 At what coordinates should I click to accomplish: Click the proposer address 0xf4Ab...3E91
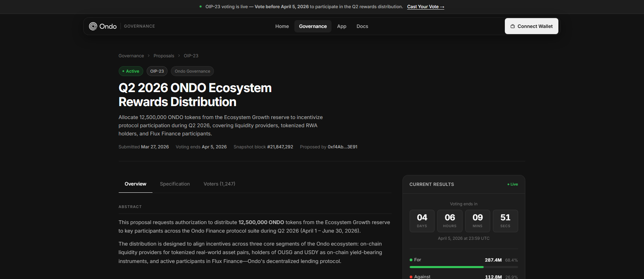tap(342, 147)
